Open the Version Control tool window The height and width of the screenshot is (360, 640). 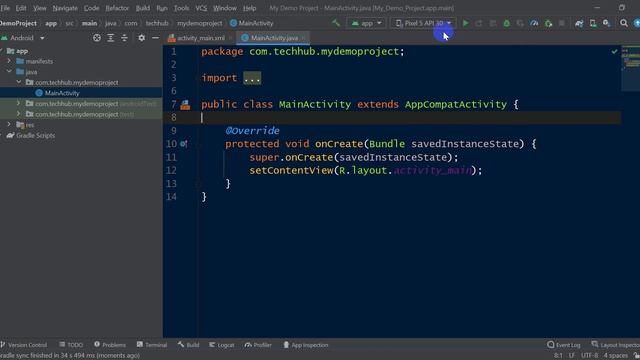tap(24, 345)
